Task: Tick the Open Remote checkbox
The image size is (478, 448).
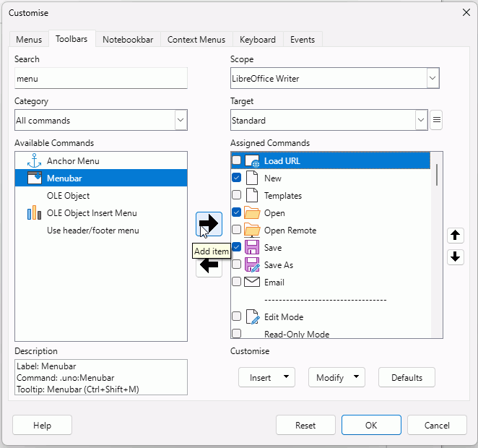Action: (x=236, y=231)
